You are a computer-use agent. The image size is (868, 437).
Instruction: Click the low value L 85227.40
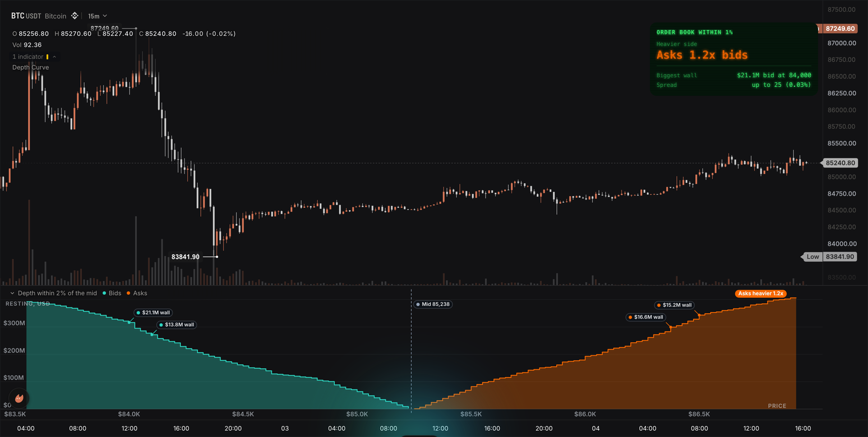pyautogui.click(x=115, y=34)
